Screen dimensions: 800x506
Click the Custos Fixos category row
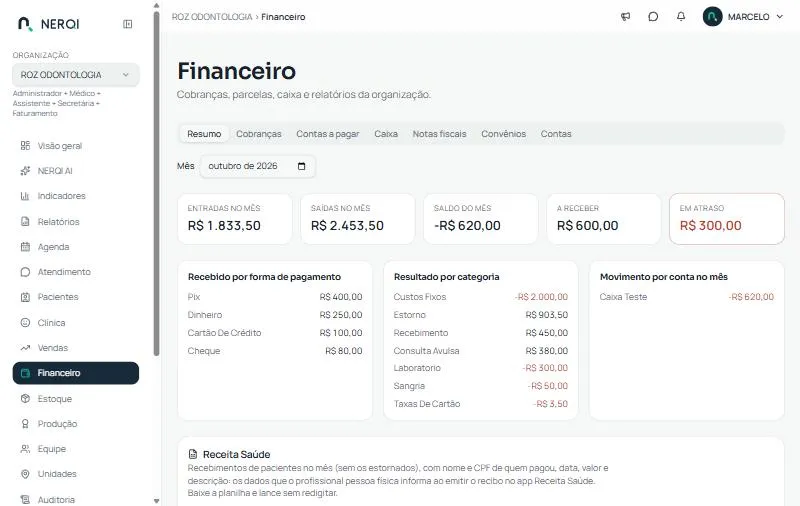point(481,297)
